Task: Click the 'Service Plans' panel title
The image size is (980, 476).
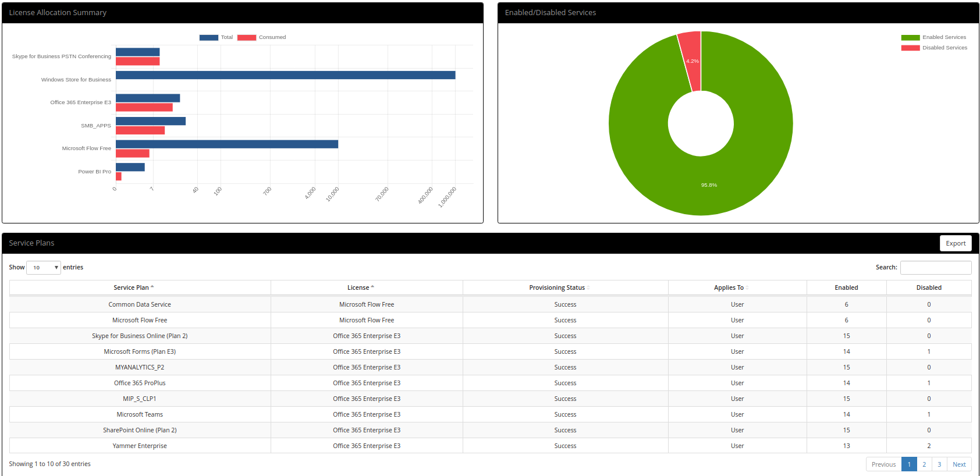Action: (x=31, y=243)
